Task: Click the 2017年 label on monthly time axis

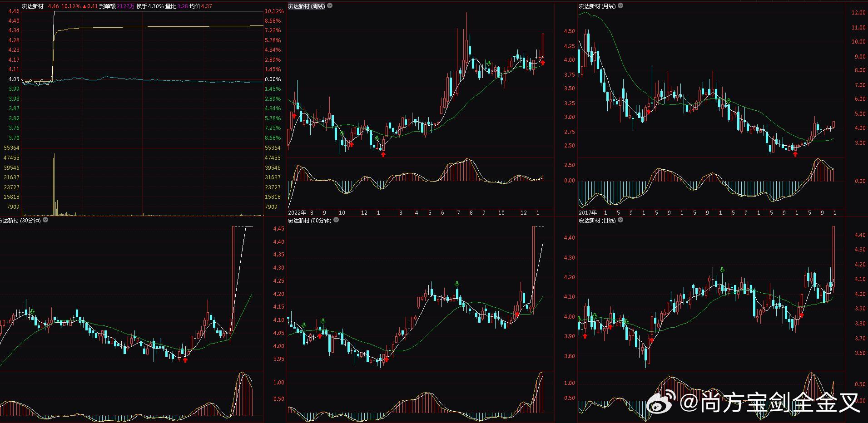Action: tap(588, 212)
